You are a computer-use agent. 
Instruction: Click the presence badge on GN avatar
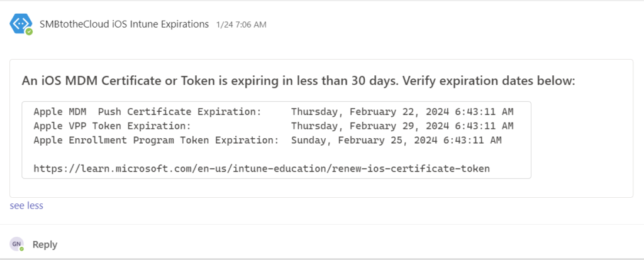coord(21,249)
